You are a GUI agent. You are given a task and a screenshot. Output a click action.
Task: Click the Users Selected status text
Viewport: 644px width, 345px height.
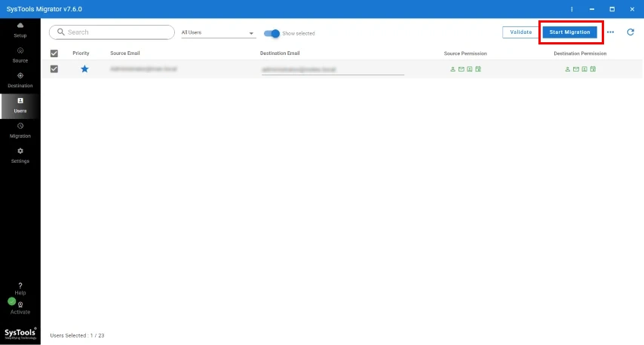click(x=77, y=335)
